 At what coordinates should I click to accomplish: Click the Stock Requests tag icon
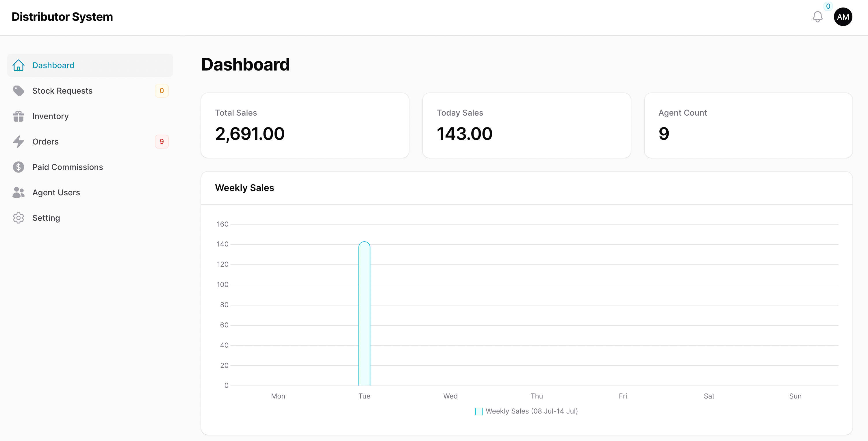18,91
